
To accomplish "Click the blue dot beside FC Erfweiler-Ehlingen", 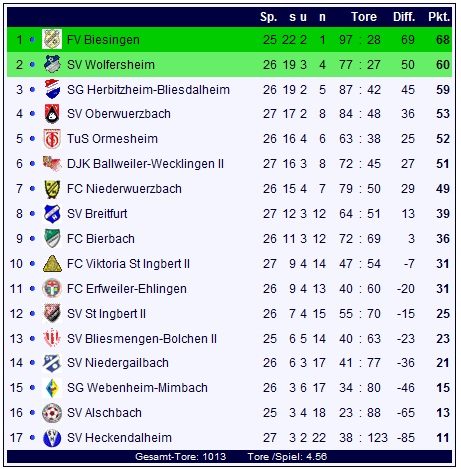I will click(x=32, y=289).
